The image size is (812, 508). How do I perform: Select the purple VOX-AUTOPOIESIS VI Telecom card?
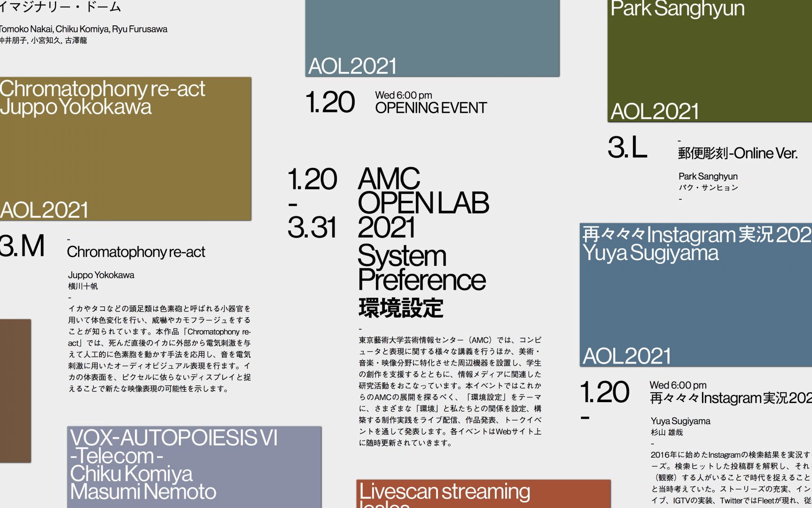194,467
